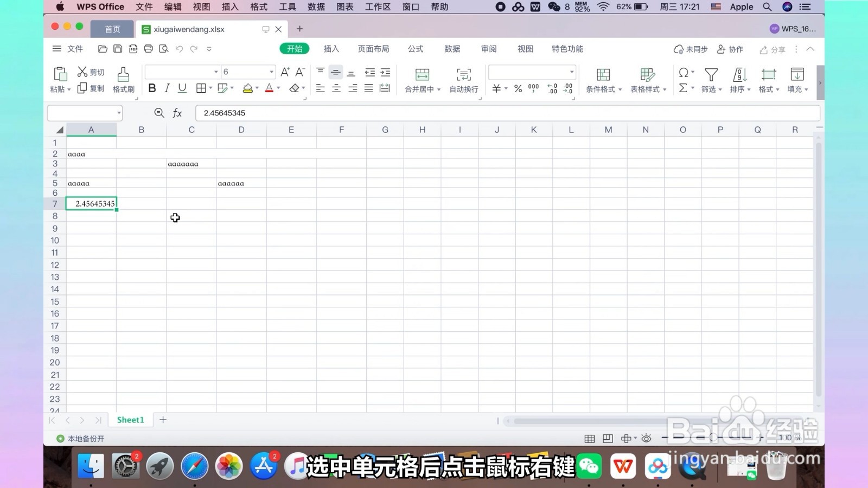Apply underline to the selected cell
Image resolution: width=868 pixels, height=488 pixels.
pyautogui.click(x=182, y=88)
